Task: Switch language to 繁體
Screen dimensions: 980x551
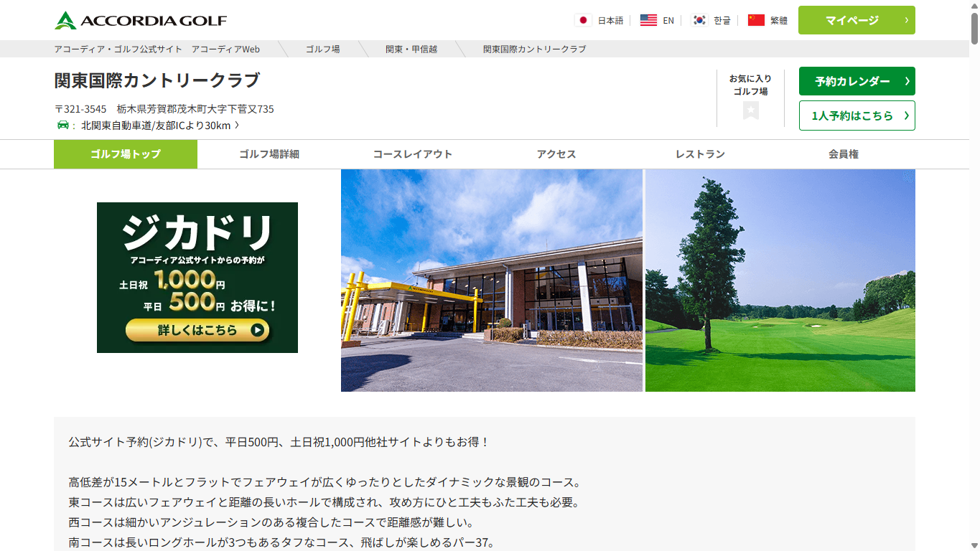Action: tap(779, 20)
